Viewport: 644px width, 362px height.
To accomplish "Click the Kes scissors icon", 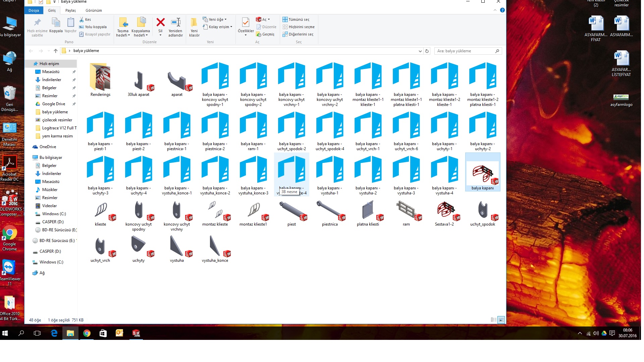I will [82, 19].
